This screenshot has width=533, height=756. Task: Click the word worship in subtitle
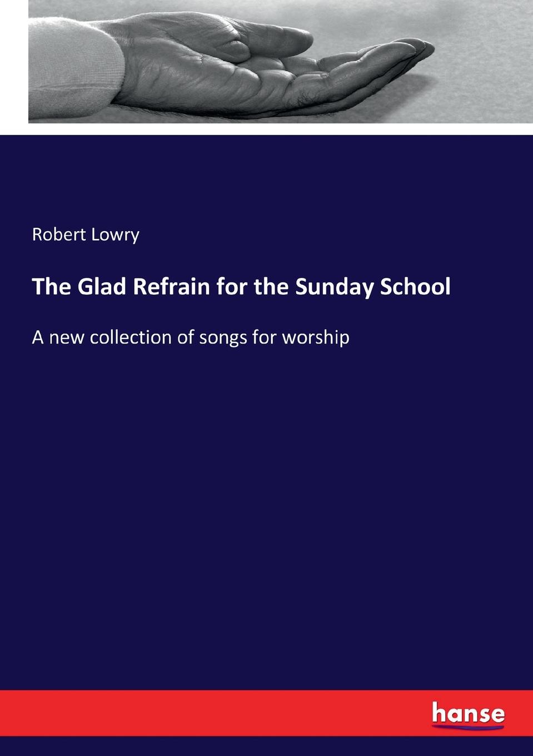point(316,337)
